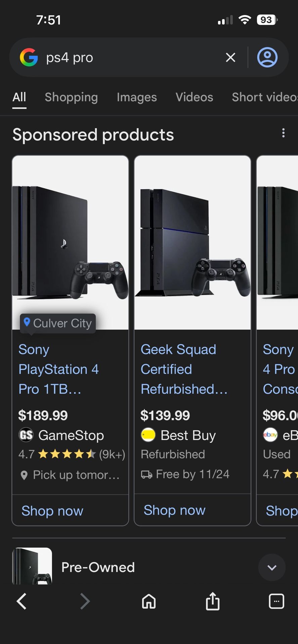Clear the search query with the X
This screenshot has width=298, height=644.
[x=230, y=57]
